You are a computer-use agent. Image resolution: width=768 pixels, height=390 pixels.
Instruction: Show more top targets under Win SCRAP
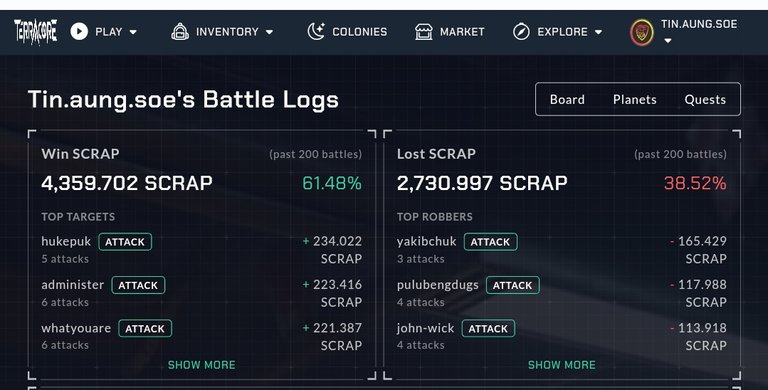(x=202, y=365)
